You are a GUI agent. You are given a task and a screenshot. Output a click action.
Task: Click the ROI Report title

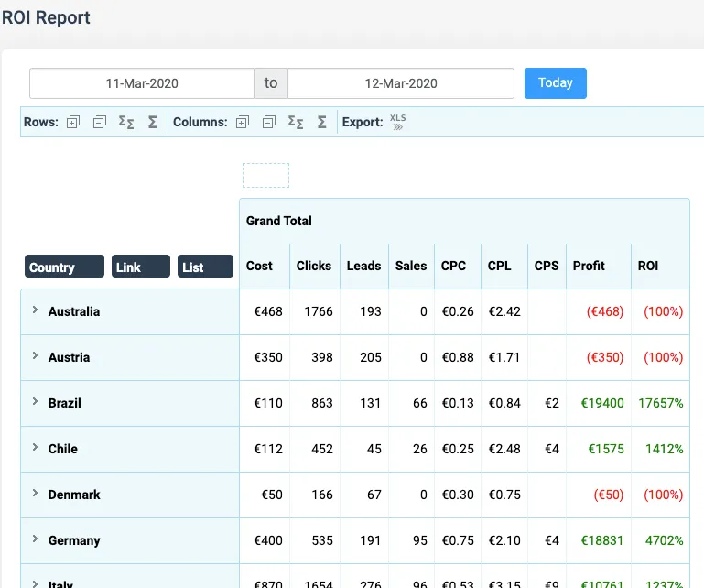point(46,18)
